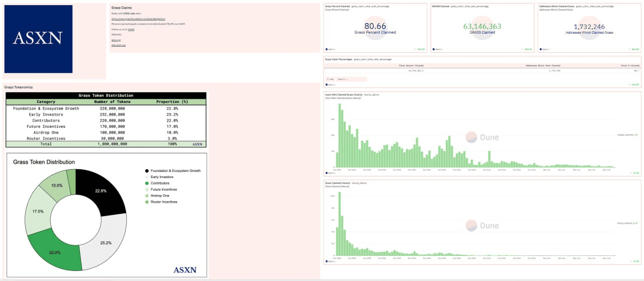This screenshot has height=281, width=644.
Task: Click the green Contributors legend dot
Action: (x=146, y=183)
